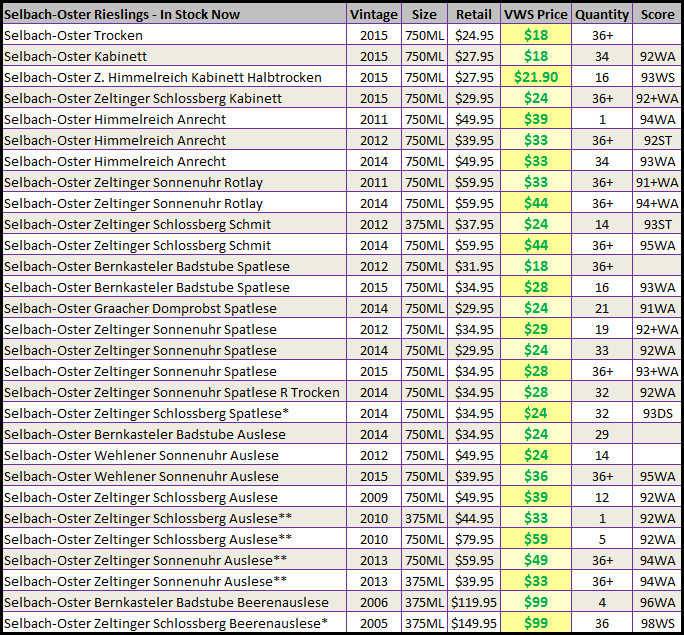The image size is (684, 635).
Task: Click the $21.90 VWS price cell
Action: coord(536,77)
